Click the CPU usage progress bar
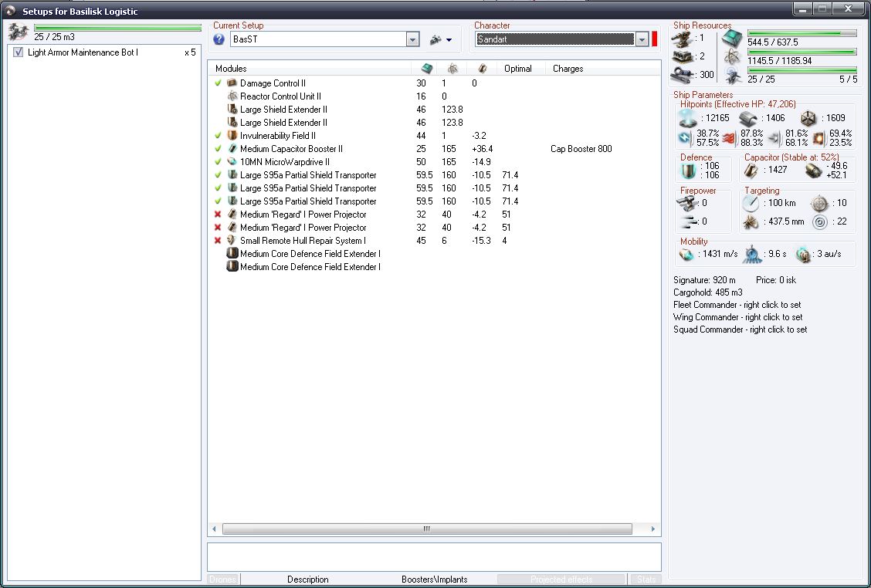This screenshot has width=871, height=588. pyautogui.click(x=802, y=33)
